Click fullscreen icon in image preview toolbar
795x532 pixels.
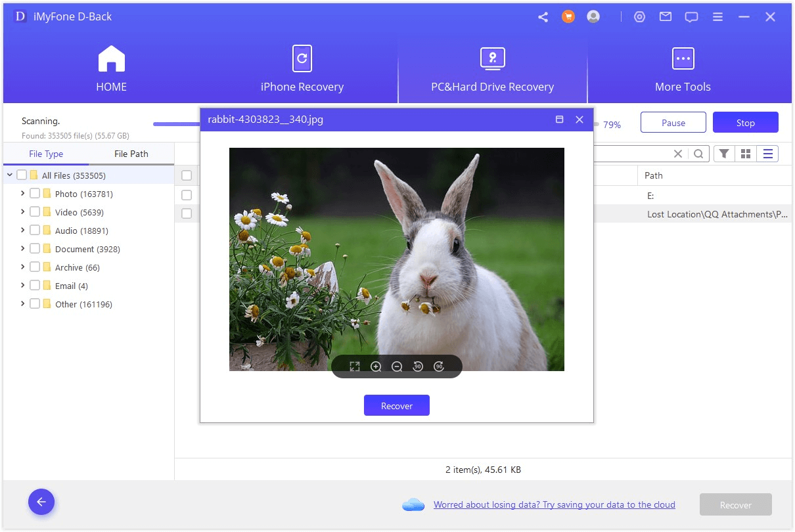point(355,367)
